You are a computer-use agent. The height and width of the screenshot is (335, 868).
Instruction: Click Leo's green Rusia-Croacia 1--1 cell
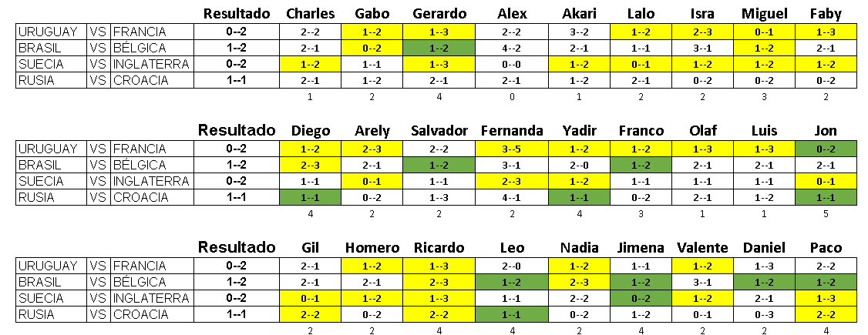click(x=512, y=314)
